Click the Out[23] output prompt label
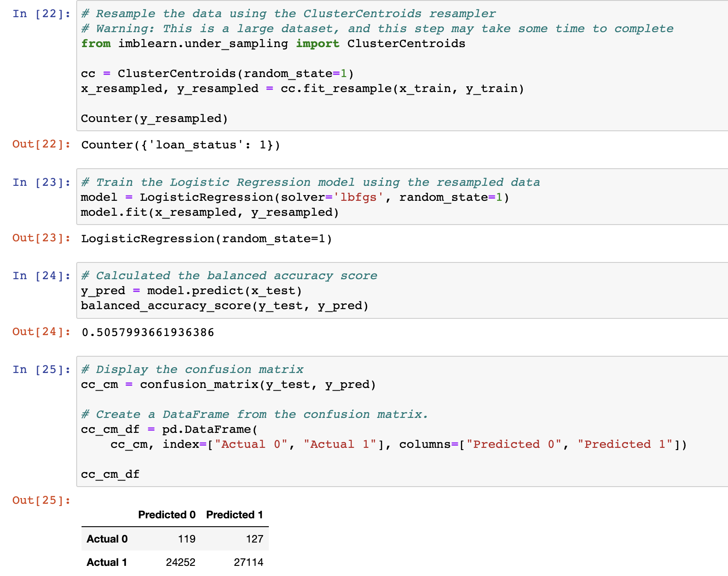Screen dimensions: 728x576 [41, 238]
